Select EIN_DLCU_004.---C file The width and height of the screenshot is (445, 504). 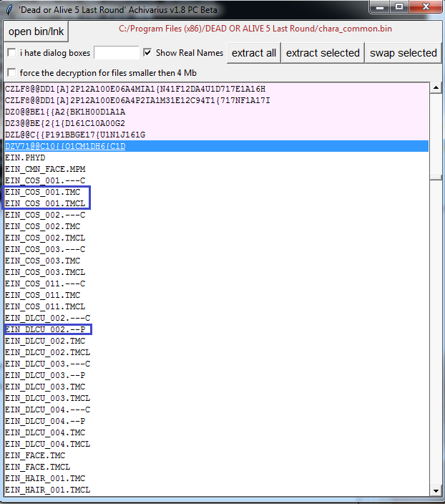pyautogui.click(x=217, y=409)
